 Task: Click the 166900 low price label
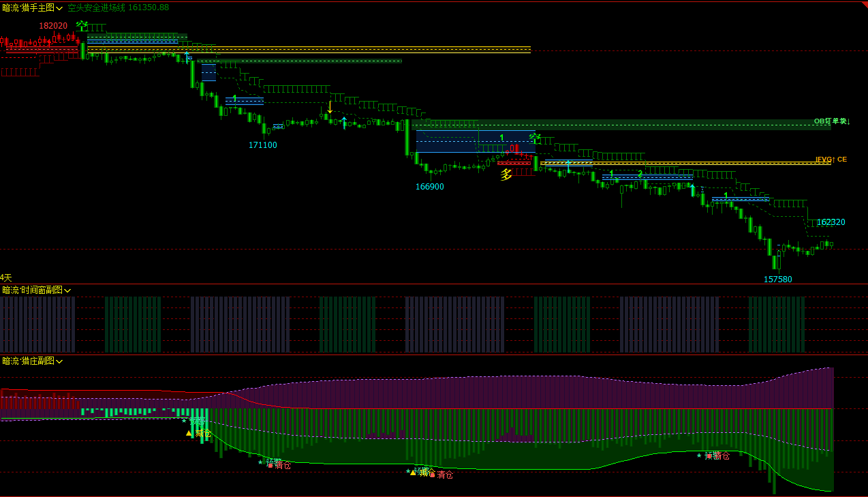tap(430, 186)
